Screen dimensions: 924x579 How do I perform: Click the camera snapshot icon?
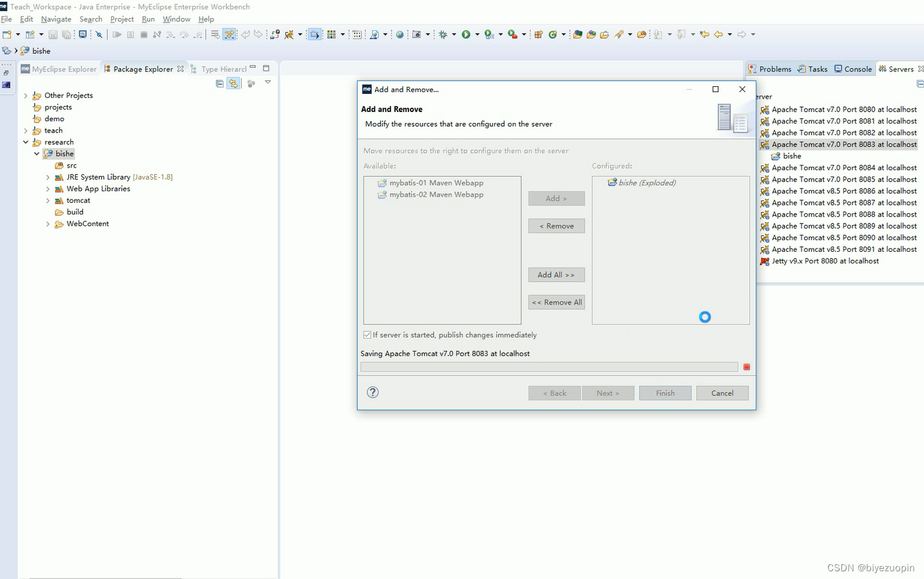(x=417, y=34)
